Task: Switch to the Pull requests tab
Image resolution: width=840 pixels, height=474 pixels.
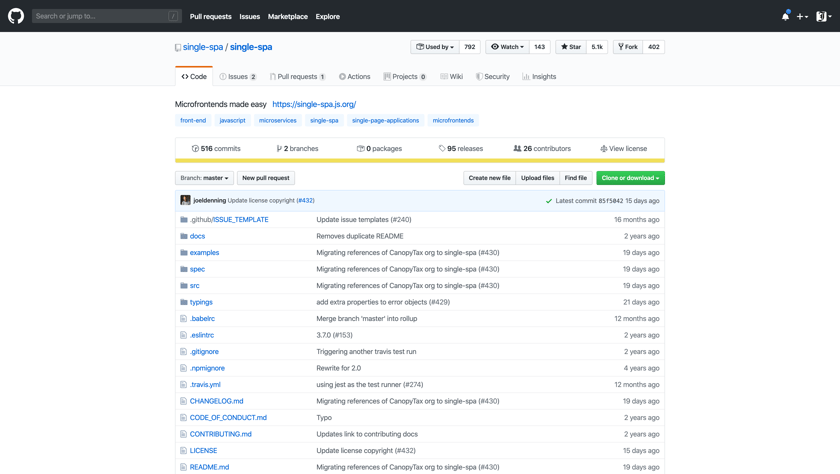Action: [297, 77]
